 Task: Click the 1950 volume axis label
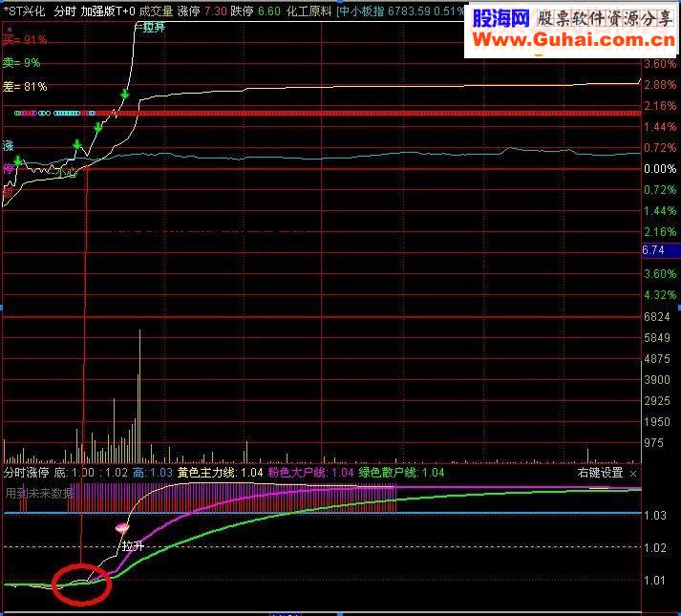(x=657, y=422)
